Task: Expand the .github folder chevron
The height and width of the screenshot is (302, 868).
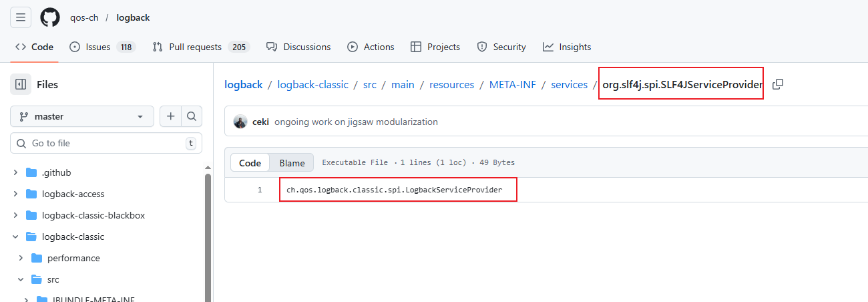Action: (16, 172)
